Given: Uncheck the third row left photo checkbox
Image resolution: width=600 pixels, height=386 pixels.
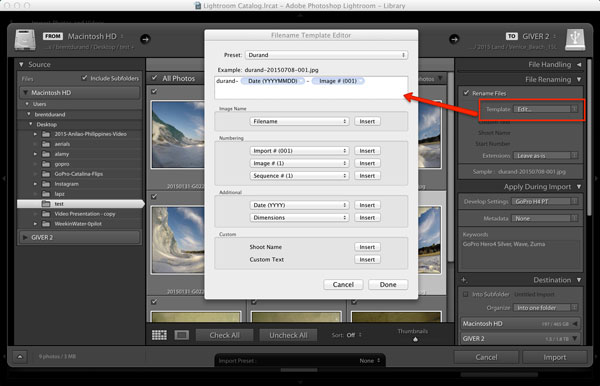Looking at the screenshot, I should (154, 302).
